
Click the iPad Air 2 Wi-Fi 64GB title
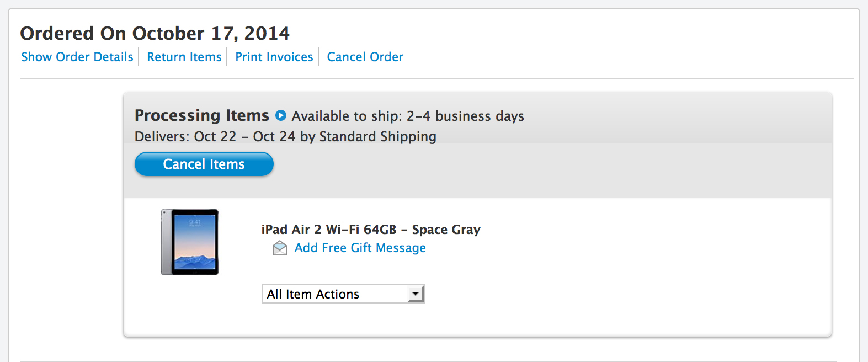pos(329,230)
